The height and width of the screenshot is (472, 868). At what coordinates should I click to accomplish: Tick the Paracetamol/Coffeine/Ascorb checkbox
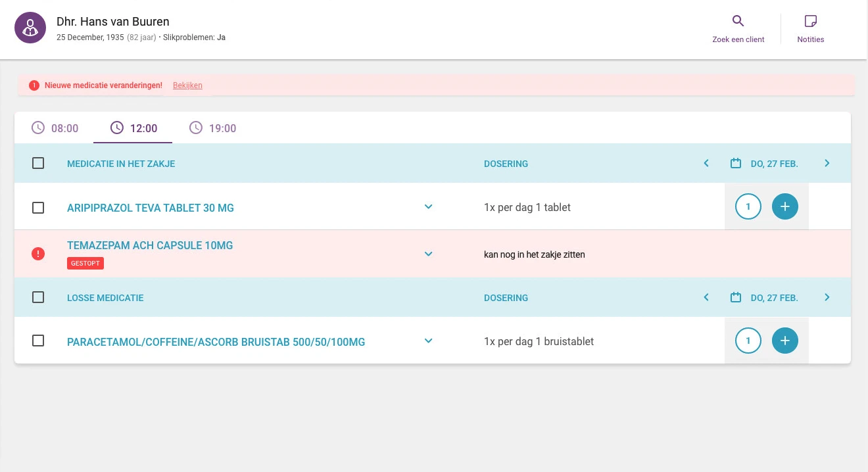pyautogui.click(x=38, y=341)
